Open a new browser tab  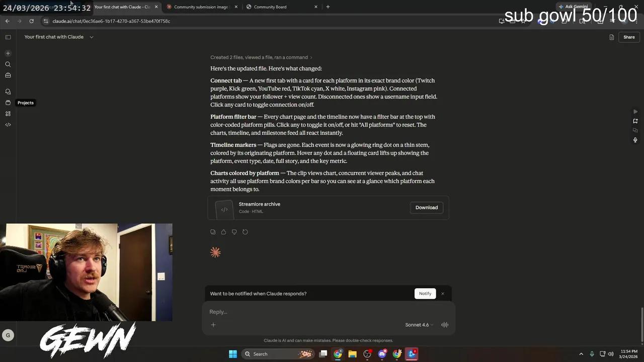pyautogui.click(x=328, y=7)
